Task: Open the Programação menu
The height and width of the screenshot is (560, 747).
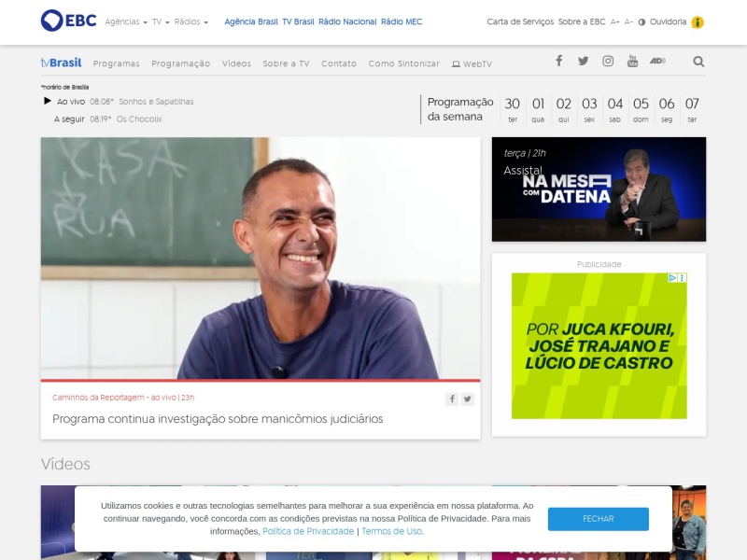Action: [x=180, y=63]
